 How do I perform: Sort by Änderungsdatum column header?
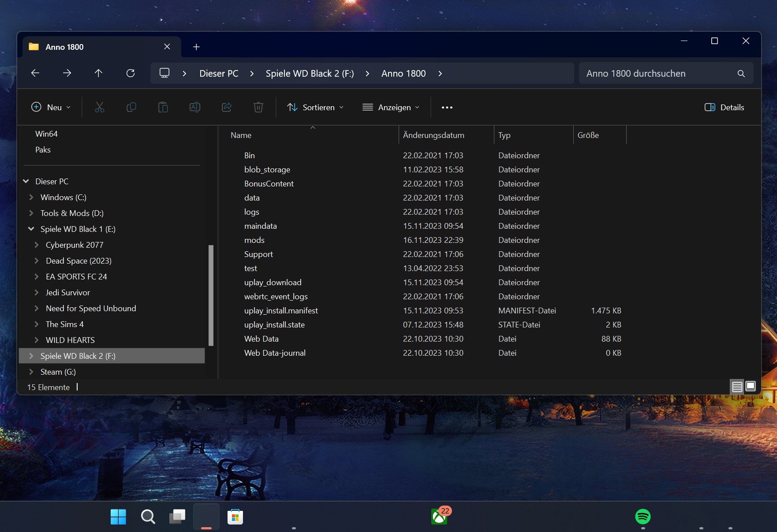tap(446, 135)
